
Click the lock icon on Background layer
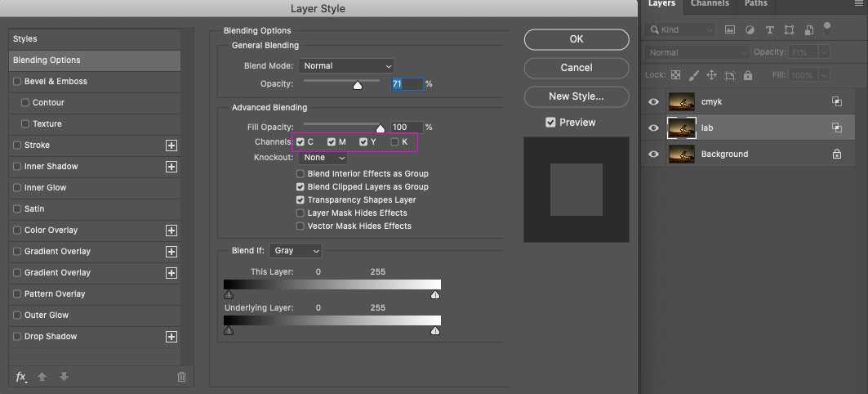coord(837,154)
